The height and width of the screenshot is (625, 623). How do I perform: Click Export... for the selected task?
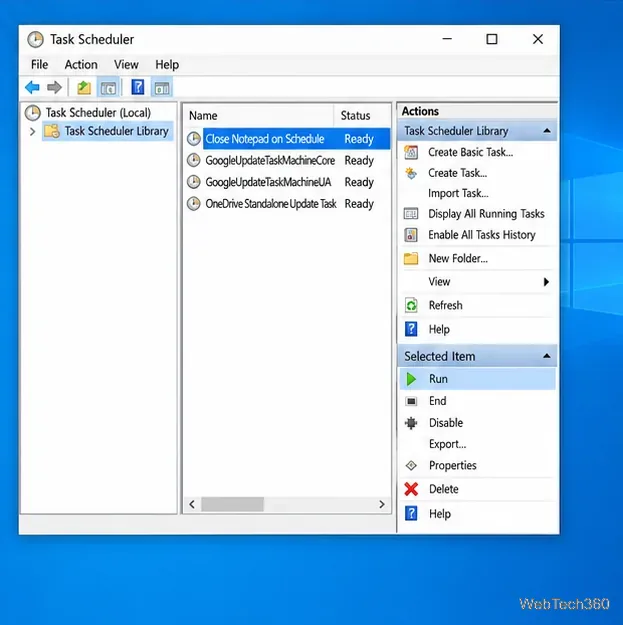447,444
